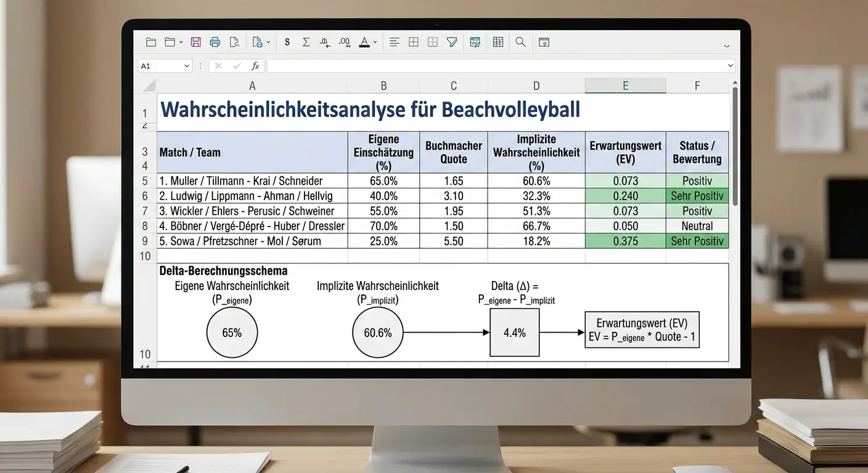This screenshot has width=868, height=473.
Task: Expand the dropdown next to document-clock icon
Action: pos(268,43)
